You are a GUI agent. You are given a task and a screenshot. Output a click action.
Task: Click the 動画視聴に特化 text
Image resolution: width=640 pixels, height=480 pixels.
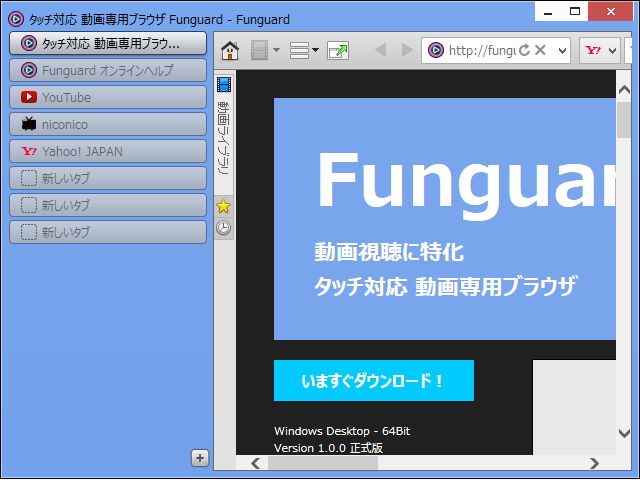click(389, 252)
